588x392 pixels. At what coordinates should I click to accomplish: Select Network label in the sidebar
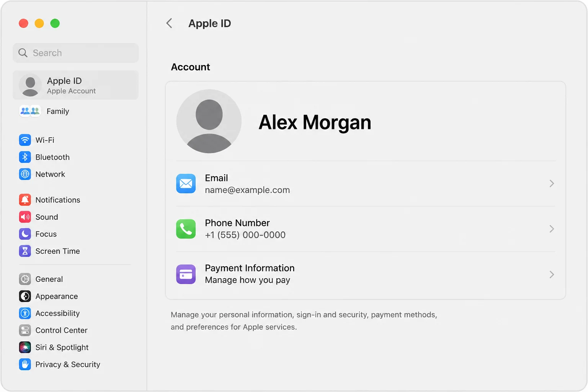50,174
